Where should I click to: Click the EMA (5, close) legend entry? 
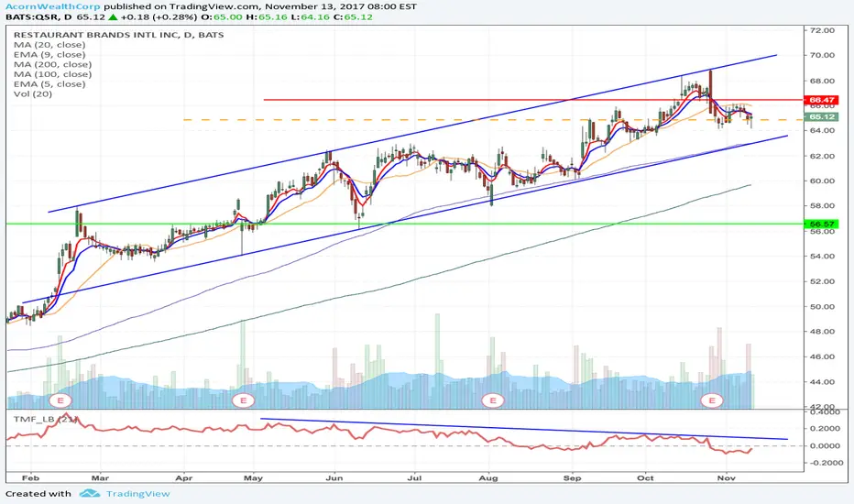49,84
